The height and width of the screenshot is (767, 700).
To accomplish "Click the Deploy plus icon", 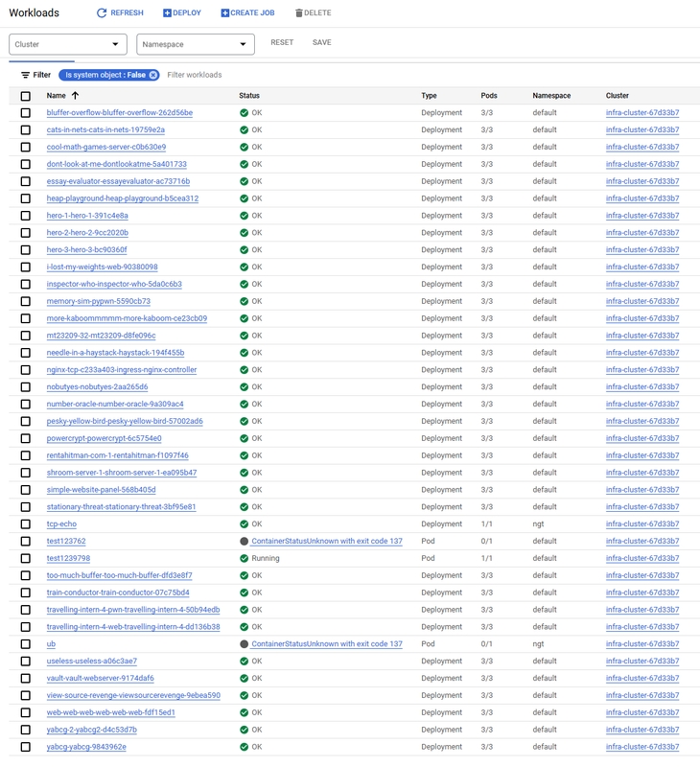I will 168,13.
